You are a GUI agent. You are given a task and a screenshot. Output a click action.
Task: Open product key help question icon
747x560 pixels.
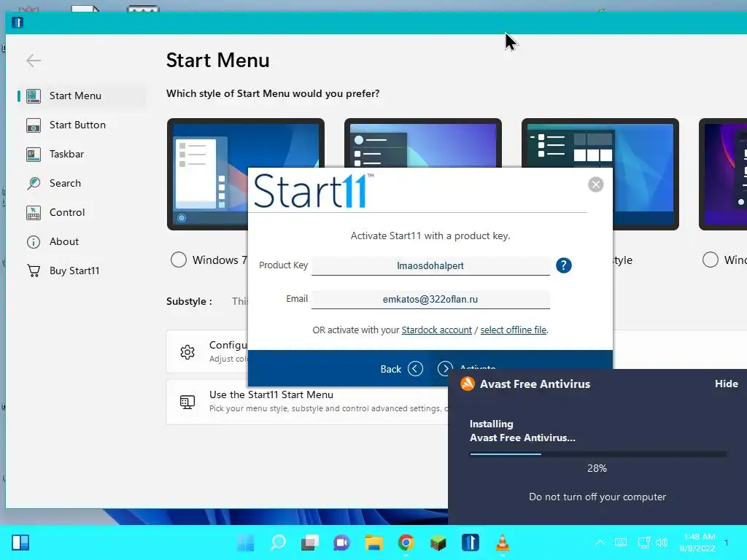click(564, 265)
